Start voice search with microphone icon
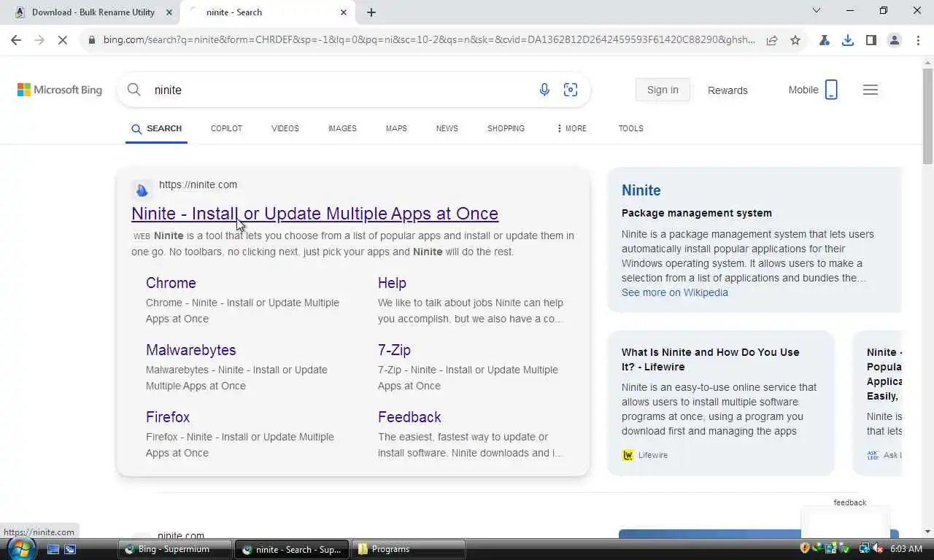 (544, 90)
